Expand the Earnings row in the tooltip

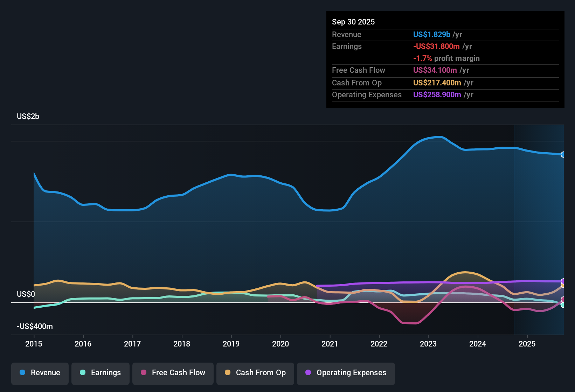347,46
